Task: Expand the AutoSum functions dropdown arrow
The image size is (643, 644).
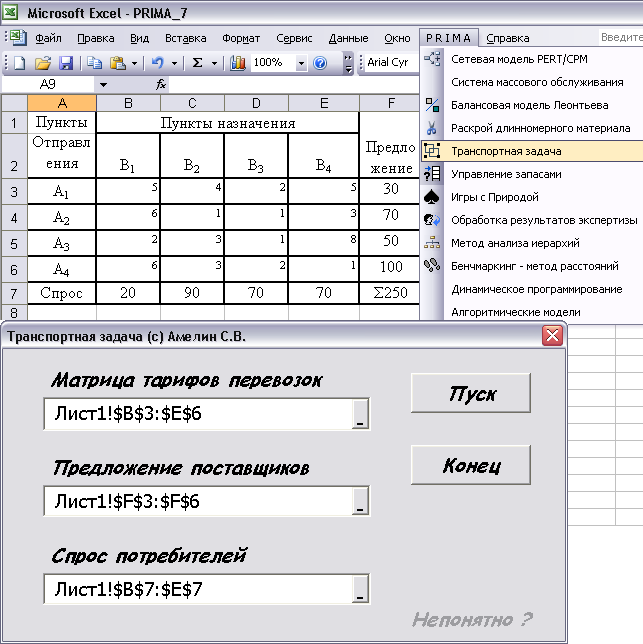Action: pyautogui.click(x=214, y=63)
